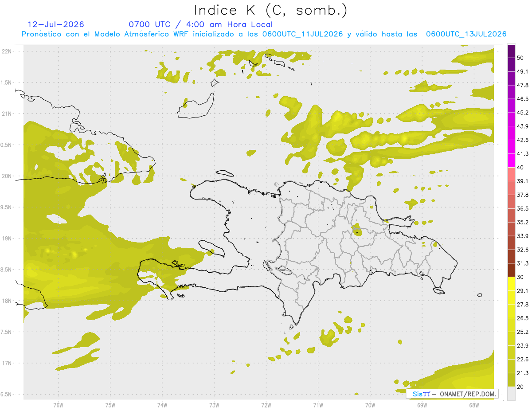Click the bright yellow colorbar band between 29.1 and 30
Image resolution: width=532 pixels, height=411 pixels.
pyautogui.click(x=511, y=284)
